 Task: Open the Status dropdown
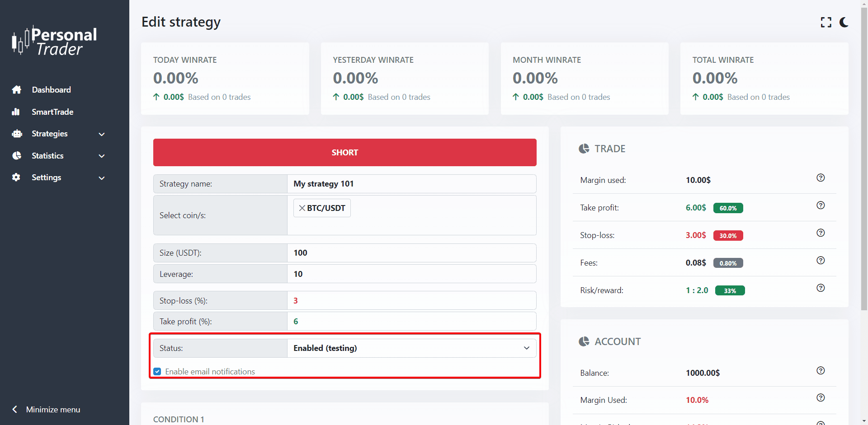[x=411, y=348]
